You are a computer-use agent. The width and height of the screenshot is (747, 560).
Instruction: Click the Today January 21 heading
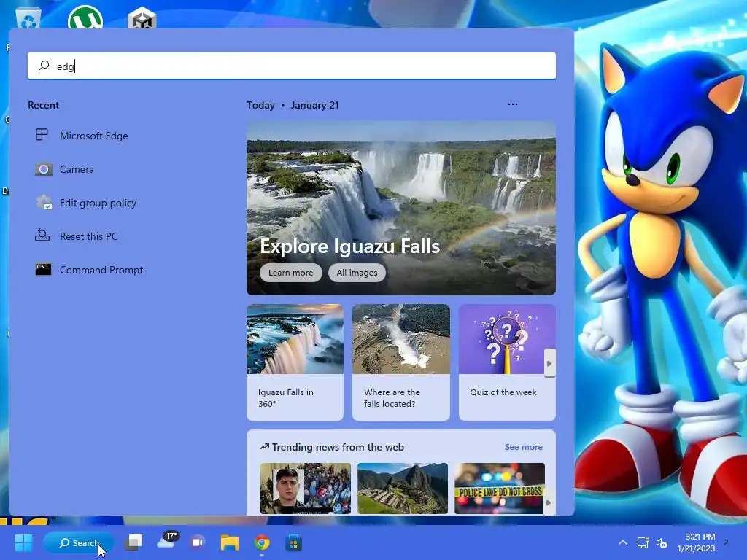point(293,105)
